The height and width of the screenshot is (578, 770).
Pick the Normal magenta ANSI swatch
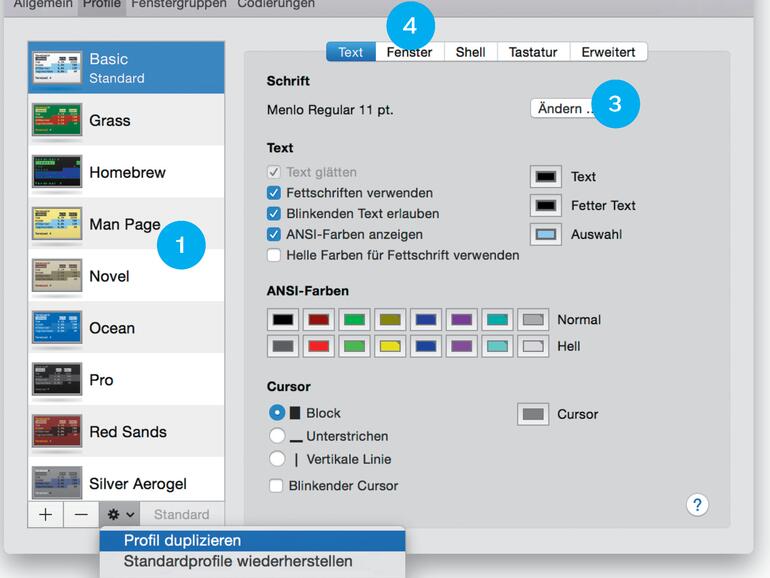click(462, 320)
